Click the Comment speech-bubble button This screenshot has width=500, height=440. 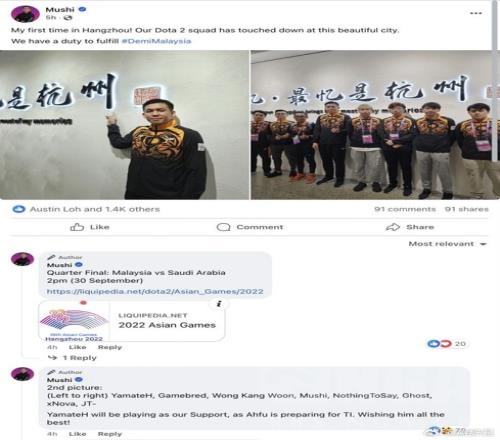250,227
